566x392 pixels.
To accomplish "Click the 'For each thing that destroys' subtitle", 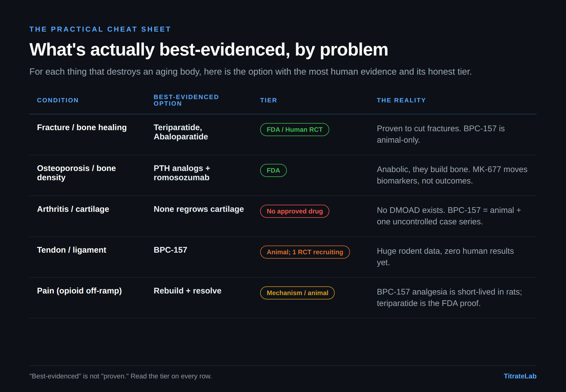I will tap(250, 72).
